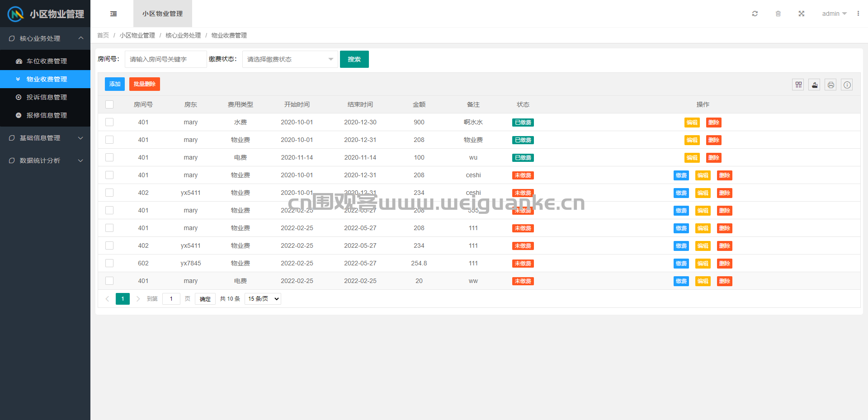Click 编辑 for the row with remark ww

[703, 281]
